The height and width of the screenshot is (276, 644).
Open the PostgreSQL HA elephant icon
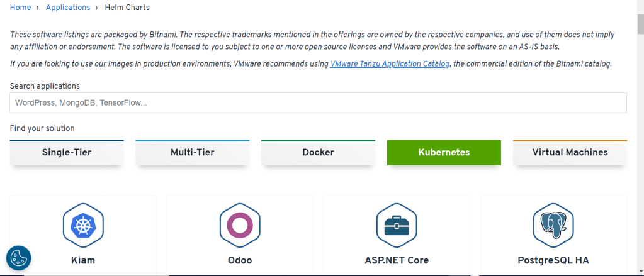tap(553, 225)
